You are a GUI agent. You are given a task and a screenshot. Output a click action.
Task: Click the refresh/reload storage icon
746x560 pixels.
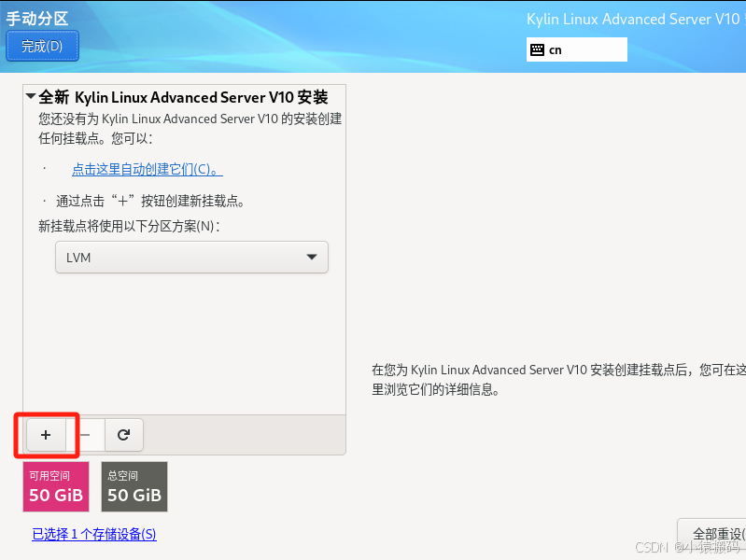click(x=123, y=435)
